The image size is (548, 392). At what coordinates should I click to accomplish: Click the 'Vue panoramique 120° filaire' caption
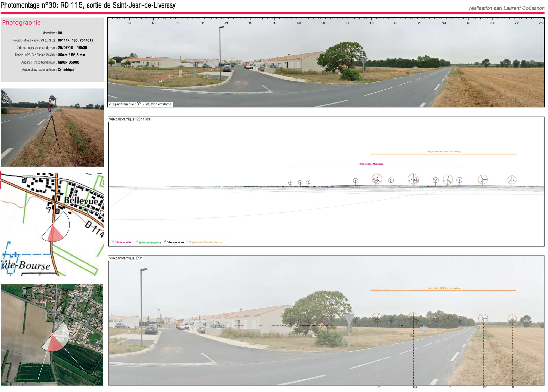(x=130, y=119)
